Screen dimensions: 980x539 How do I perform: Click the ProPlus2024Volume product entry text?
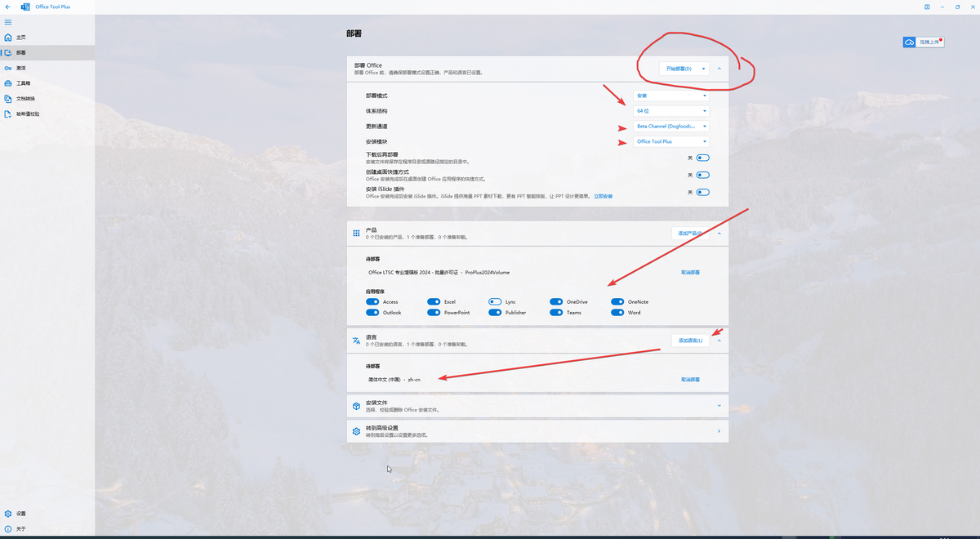point(439,272)
